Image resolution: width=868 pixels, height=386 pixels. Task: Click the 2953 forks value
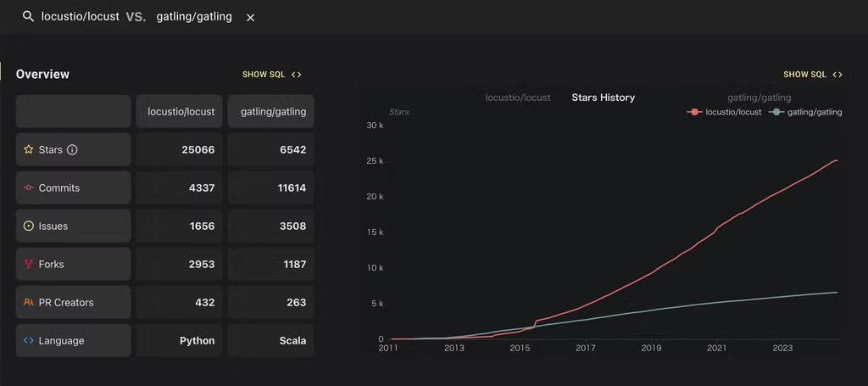pos(202,264)
